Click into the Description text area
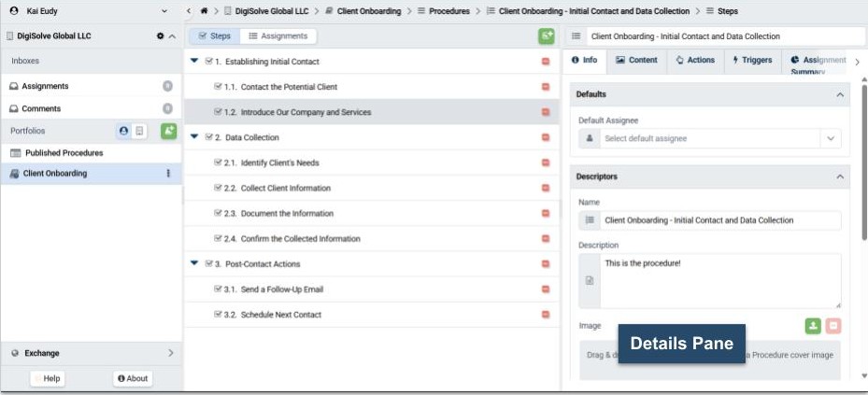The width and height of the screenshot is (868, 395). (719, 280)
